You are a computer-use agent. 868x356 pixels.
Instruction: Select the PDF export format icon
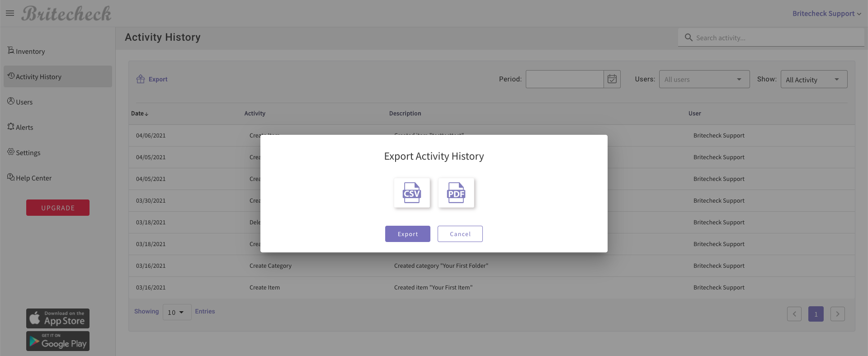coord(456,193)
